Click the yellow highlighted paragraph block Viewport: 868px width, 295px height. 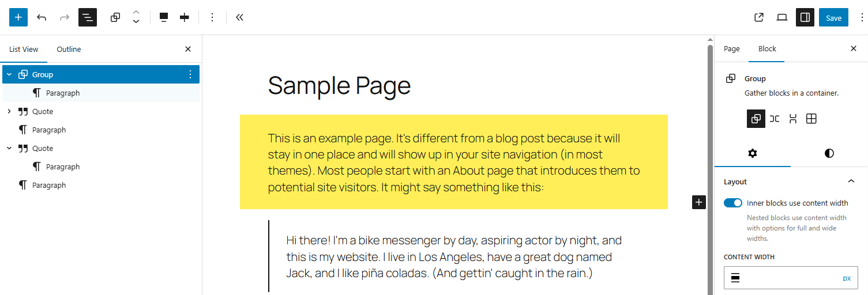pos(453,162)
